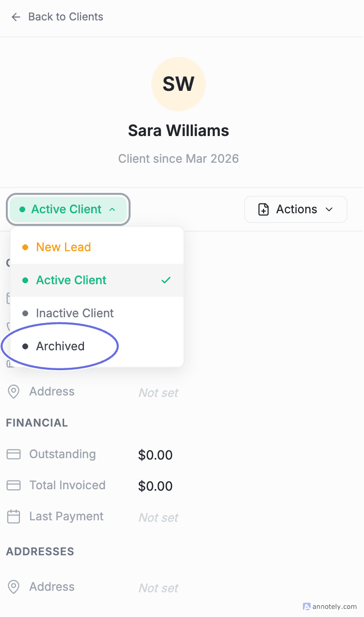Image resolution: width=364 pixels, height=617 pixels.
Task: Follow the Back to Clients link
Action: pyautogui.click(x=66, y=17)
